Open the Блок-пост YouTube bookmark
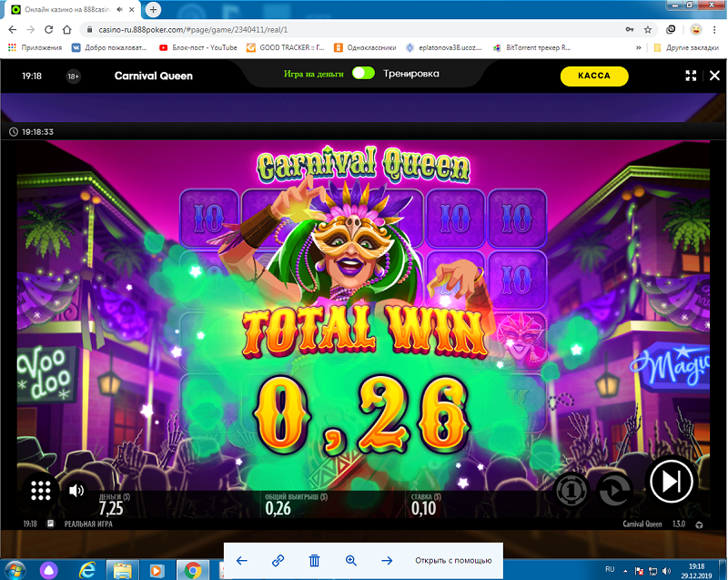 point(198,47)
